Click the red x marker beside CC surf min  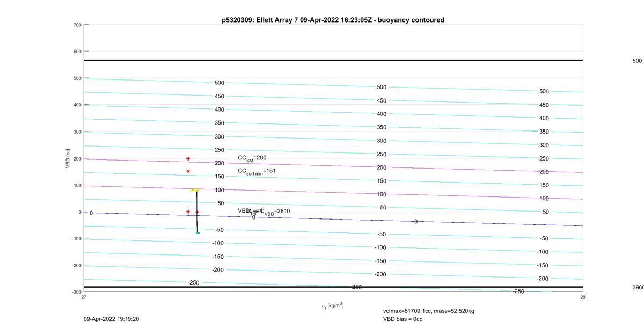click(188, 171)
